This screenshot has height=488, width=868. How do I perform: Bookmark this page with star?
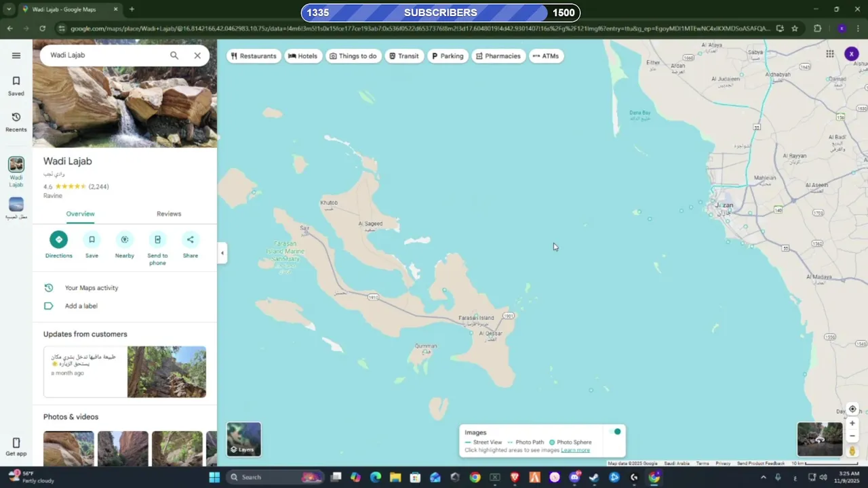pos(795,28)
